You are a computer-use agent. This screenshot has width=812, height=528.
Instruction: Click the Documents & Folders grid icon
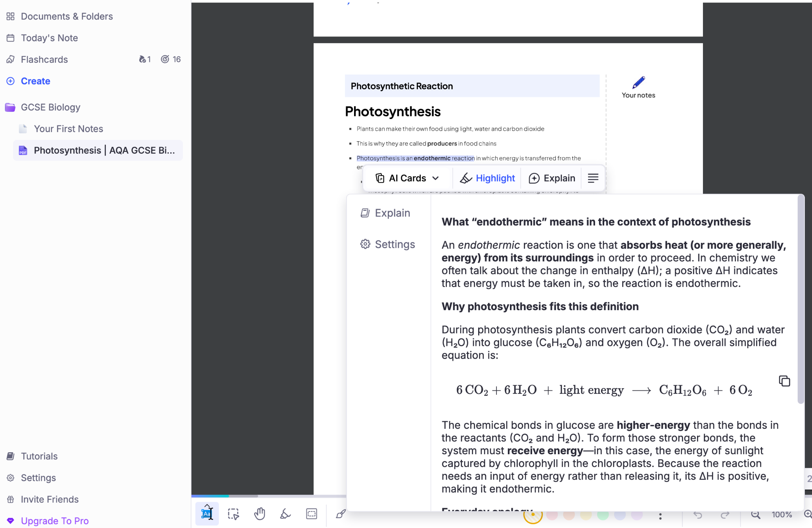10,16
